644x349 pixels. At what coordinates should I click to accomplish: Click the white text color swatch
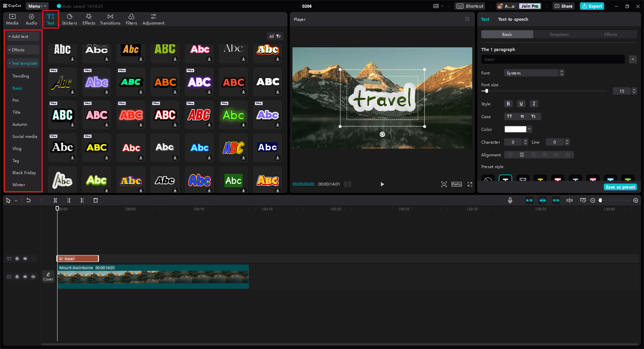pyautogui.click(x=515, y=129)
